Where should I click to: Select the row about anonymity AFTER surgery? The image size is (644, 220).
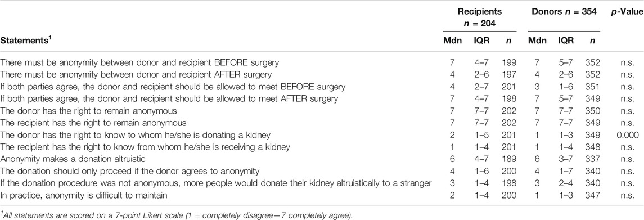pos(322,75)
